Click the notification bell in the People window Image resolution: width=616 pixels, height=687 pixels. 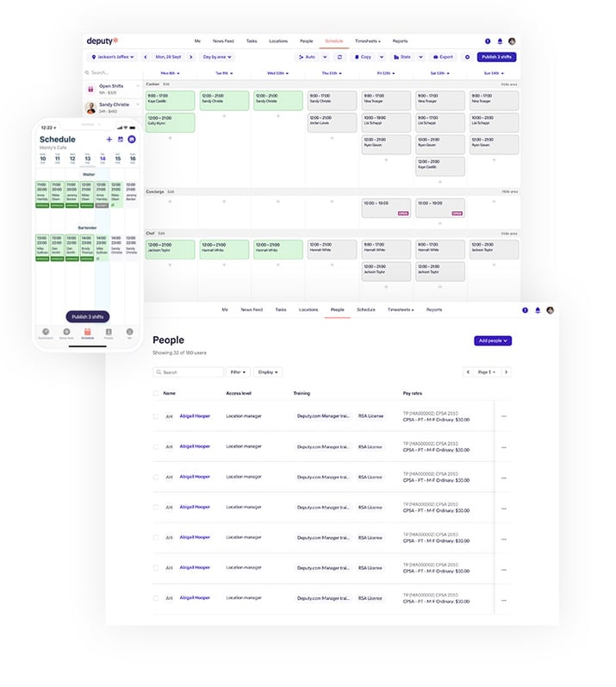(538, 309)
